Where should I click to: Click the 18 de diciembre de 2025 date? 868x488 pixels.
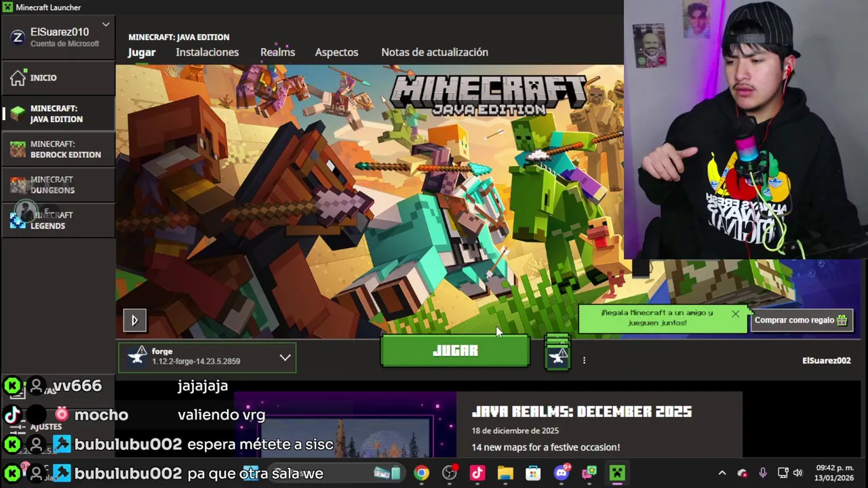coord(515,430)
